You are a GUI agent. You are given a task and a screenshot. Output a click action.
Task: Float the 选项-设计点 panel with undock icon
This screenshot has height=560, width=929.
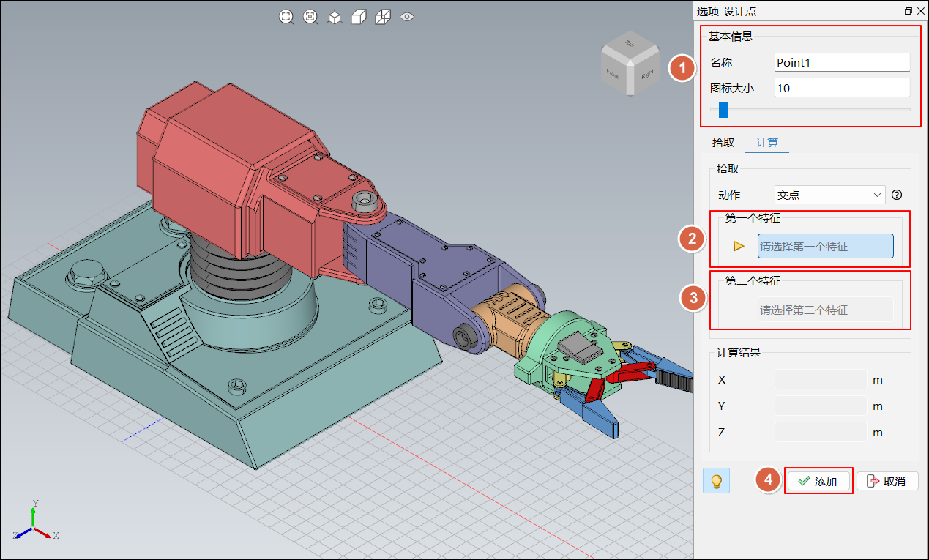click(909, 11)
